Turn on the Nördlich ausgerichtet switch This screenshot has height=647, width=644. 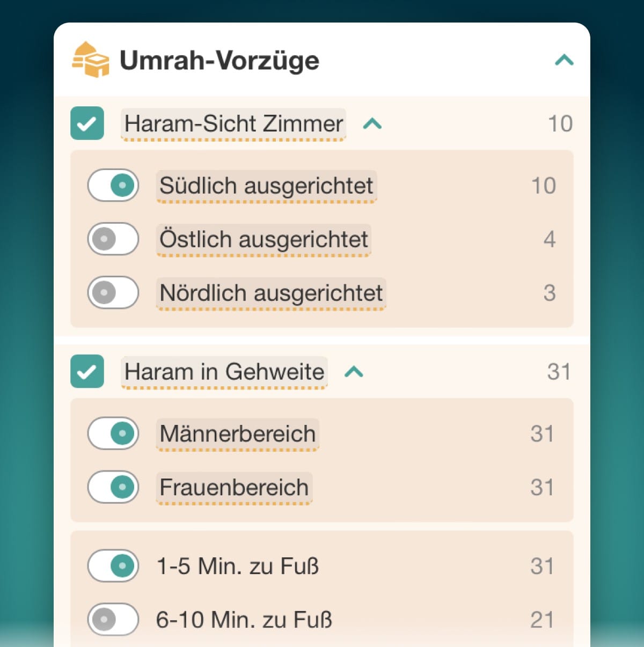(x=113, y=292)
